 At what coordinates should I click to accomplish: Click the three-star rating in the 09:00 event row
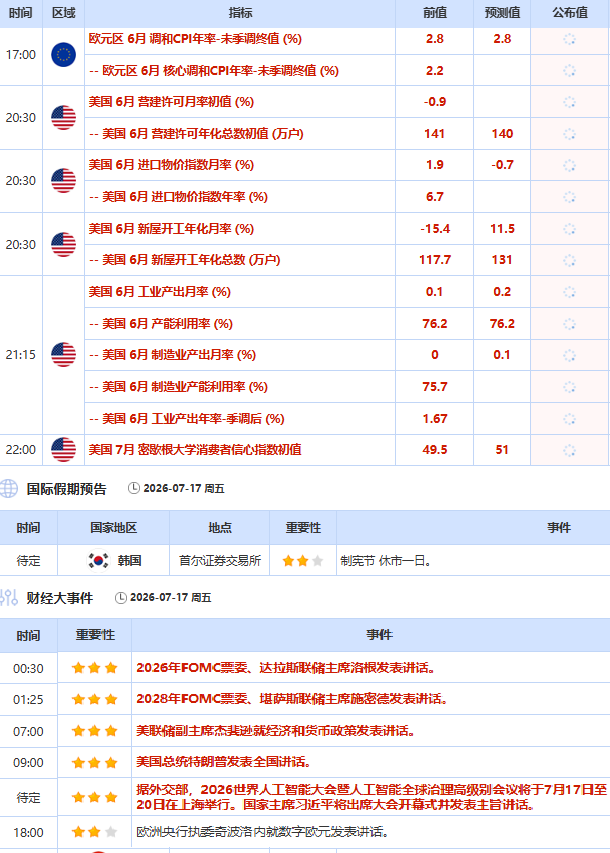pyautogui.click(x=95, y=763)
